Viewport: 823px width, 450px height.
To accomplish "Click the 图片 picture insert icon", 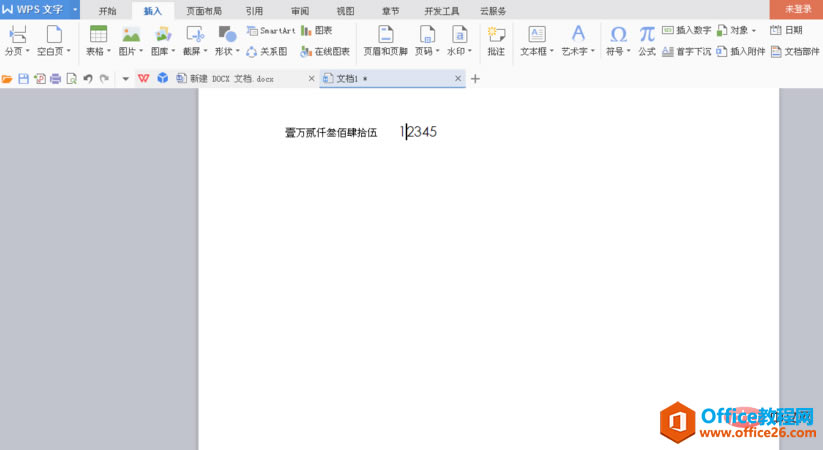I will (x=131, y=34).
